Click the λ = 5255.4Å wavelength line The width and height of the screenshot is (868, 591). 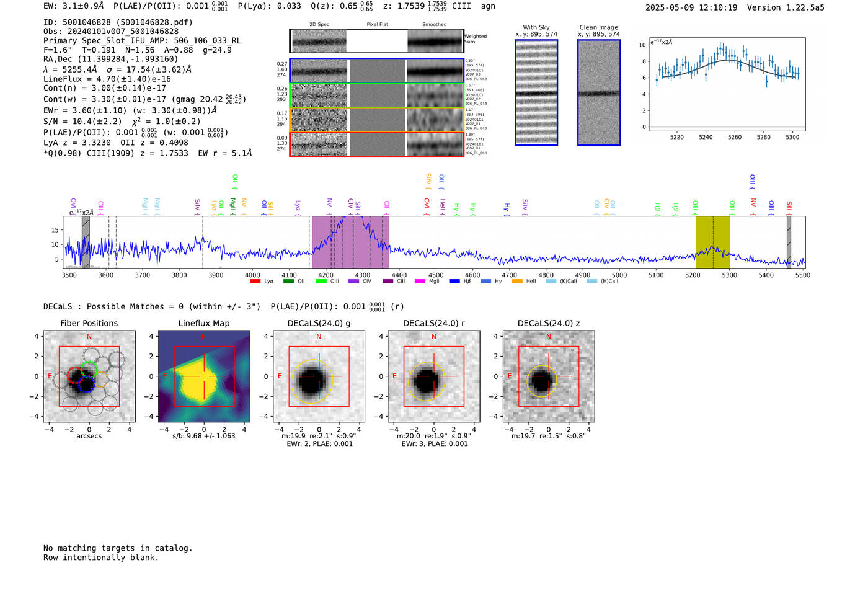(117, 69)
